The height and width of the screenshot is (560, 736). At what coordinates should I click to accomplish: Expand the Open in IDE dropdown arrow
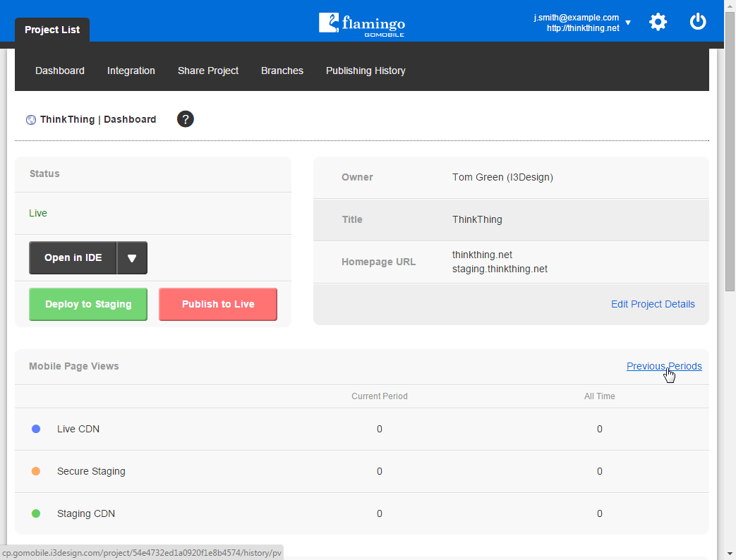coord(132,258)
